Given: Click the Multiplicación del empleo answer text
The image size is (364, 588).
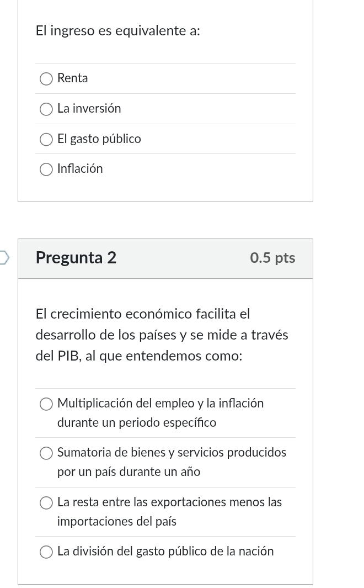Looking at the screenshot, I should pyautogui.click(x=160, y=404).
